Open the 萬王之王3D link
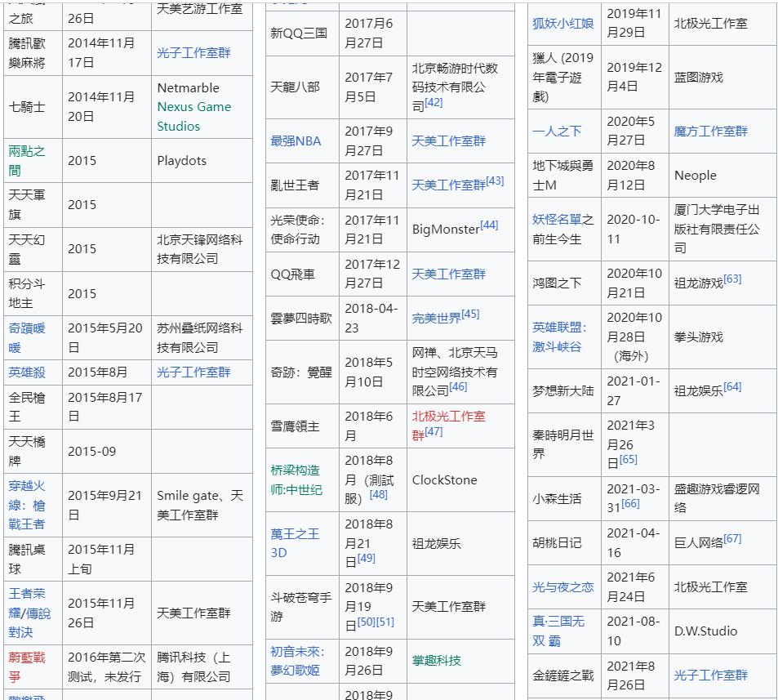Screen dimensions: 778x700 tap(295, 543)
